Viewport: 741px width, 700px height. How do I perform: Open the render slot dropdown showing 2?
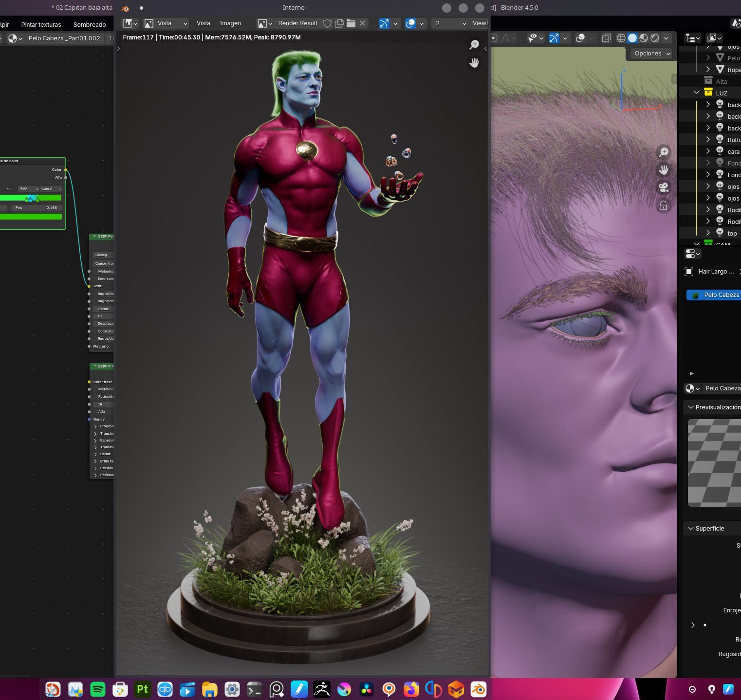(x=450, y=23)
